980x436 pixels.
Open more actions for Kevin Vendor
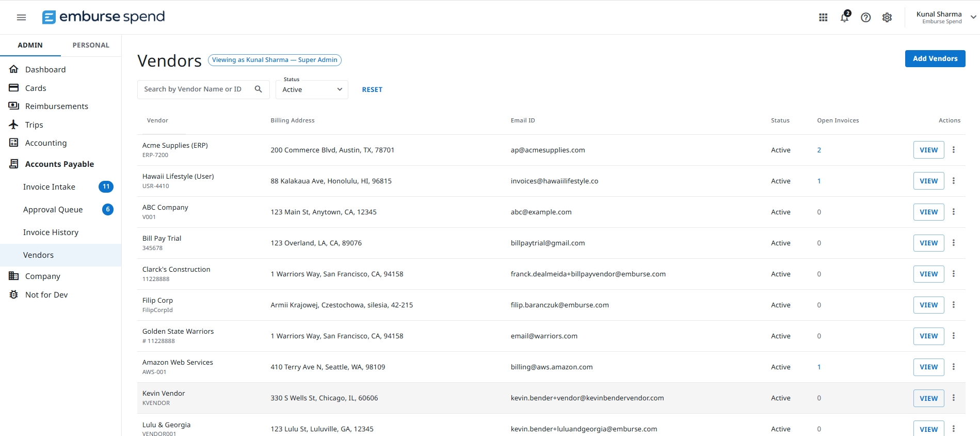tap(953, 398)
